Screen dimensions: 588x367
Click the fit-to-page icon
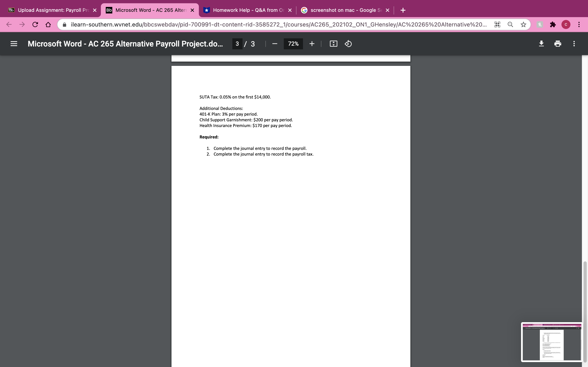(333, 44)
